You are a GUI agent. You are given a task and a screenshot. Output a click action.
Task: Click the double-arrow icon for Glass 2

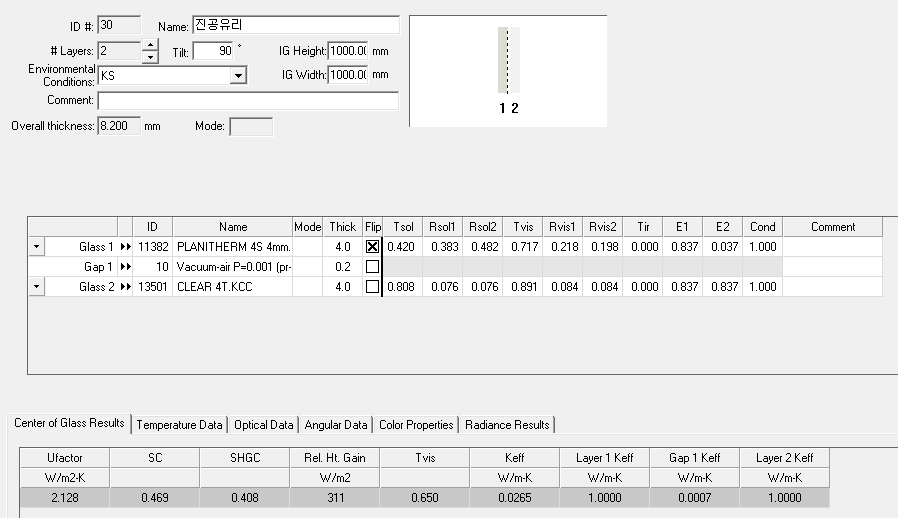(x=125, y=287)
